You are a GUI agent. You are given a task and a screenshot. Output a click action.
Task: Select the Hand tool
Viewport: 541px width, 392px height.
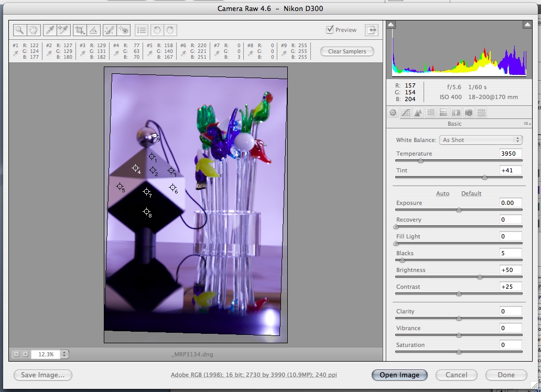pyautogui.click(x=33, y=30)
